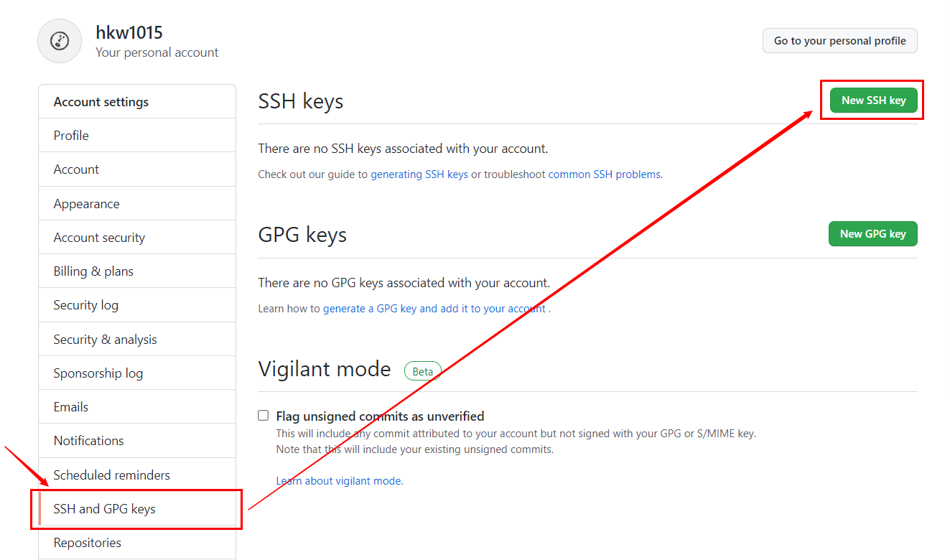Open Learn about vigilant mode link
The width and height of the screenshot is (950, 560).
click(x=340, y=481)
